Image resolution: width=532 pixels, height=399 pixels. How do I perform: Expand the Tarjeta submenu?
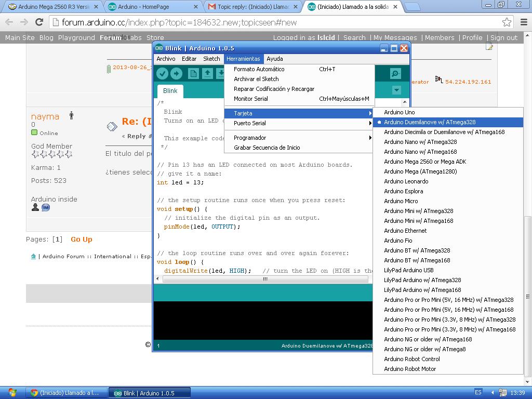click(299, 113)
